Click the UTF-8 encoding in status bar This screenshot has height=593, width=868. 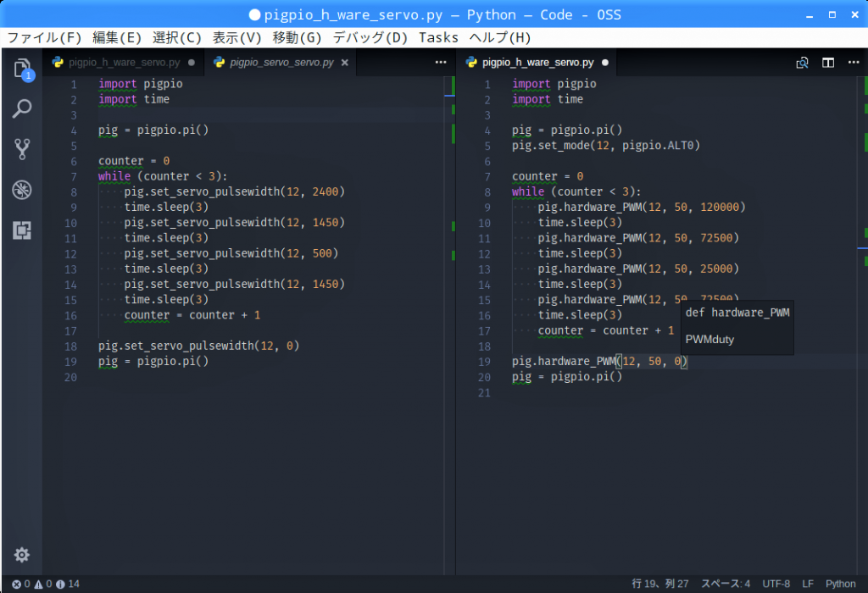776,584
